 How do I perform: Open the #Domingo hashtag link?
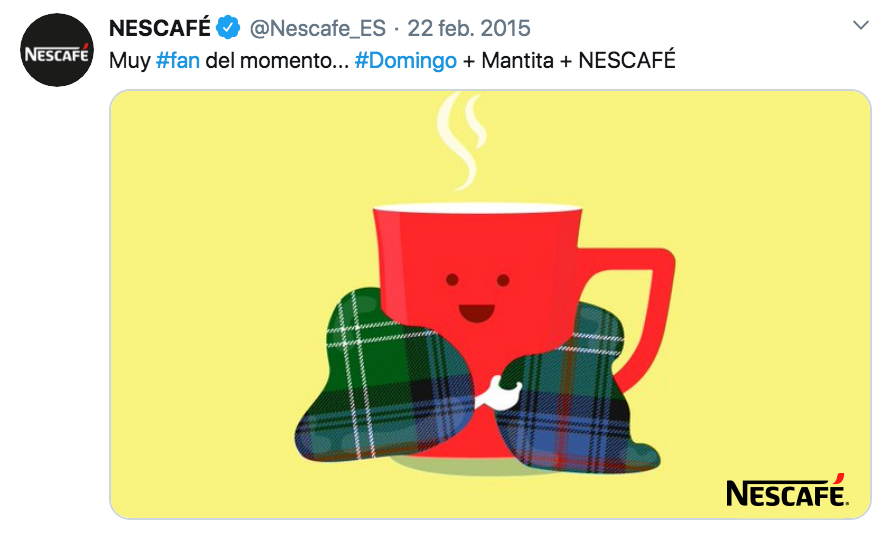[x=405, y=60]
